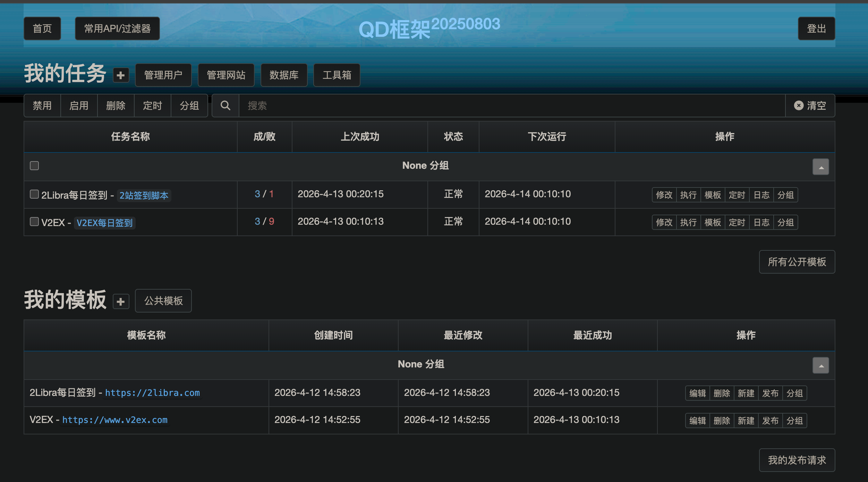Click the magnifier search icon

[225, 106]
